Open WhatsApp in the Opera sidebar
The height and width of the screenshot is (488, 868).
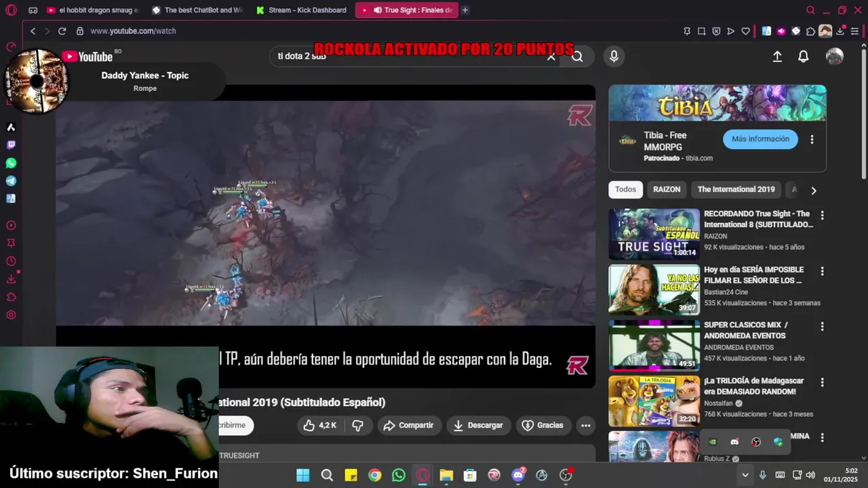click(x=11, y=163)
